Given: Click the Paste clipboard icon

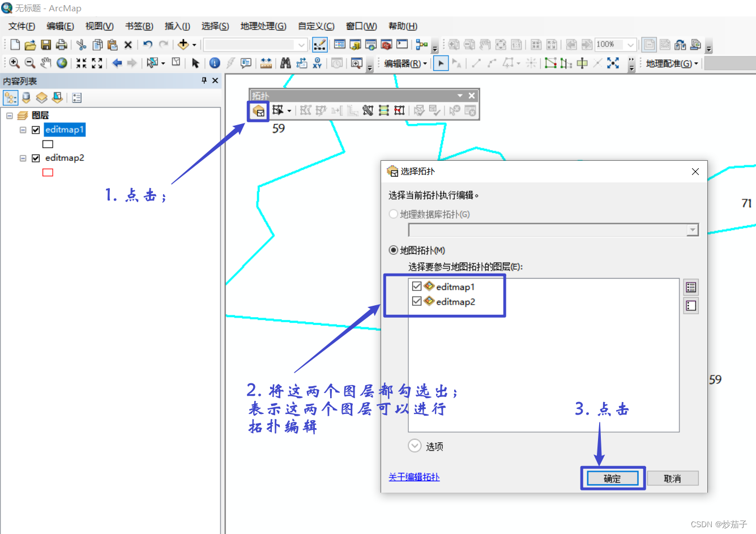Looking at the screenshot, I should [113, 45].
